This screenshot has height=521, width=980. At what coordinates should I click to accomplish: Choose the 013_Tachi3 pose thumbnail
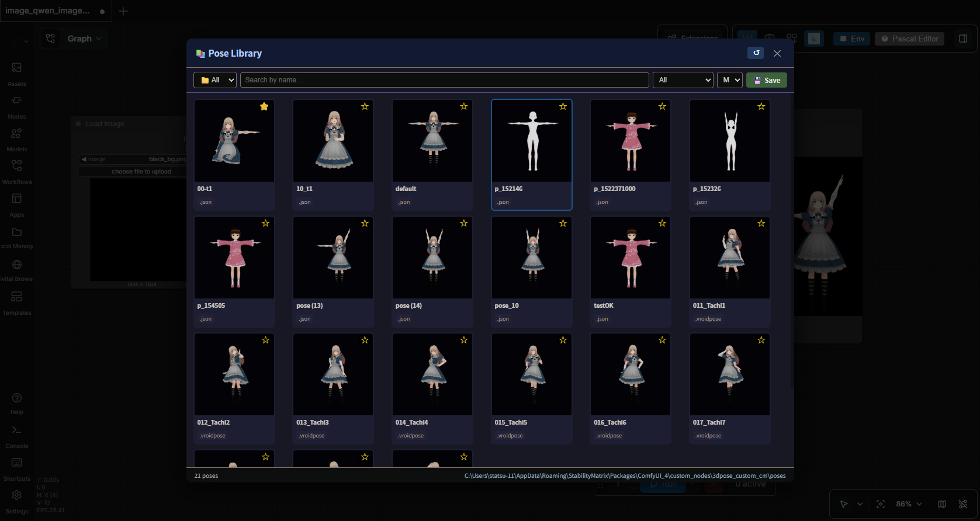tap(333, 374)
